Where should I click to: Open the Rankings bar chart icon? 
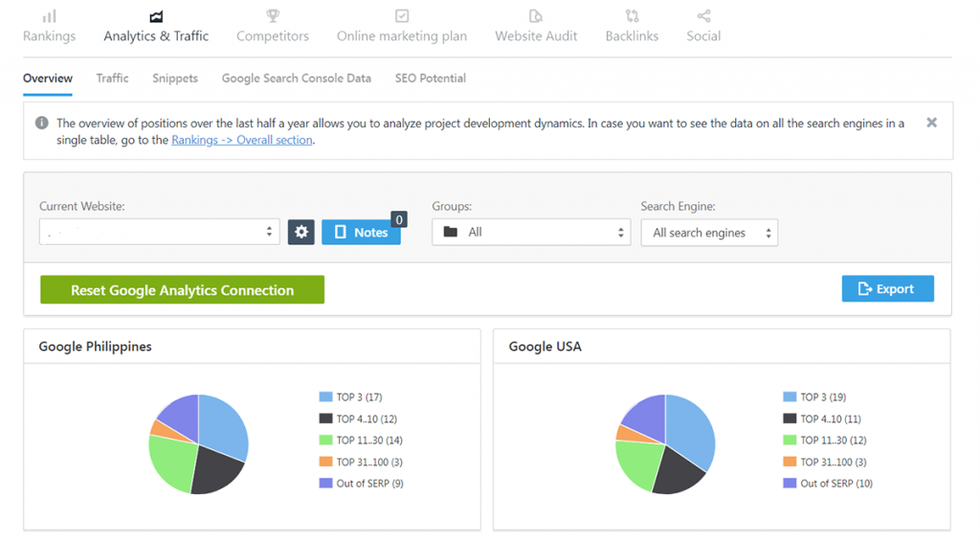49,16
